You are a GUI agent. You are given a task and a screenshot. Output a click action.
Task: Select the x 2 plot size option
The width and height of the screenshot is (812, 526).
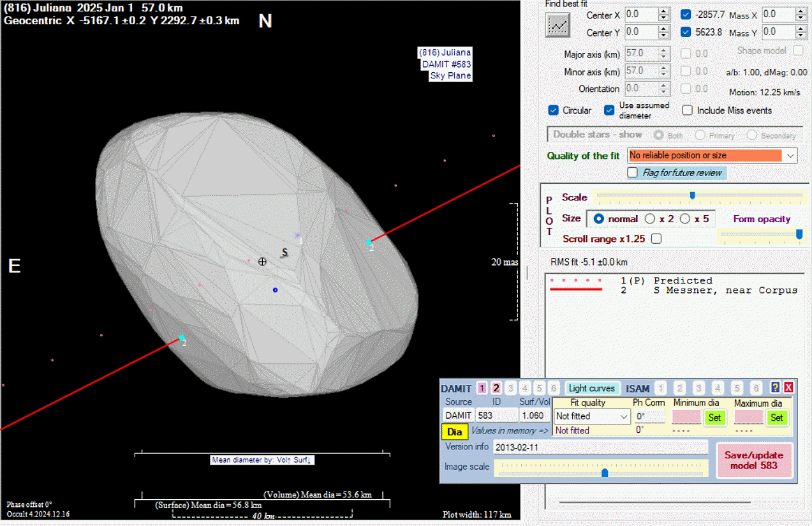point(650,219)
